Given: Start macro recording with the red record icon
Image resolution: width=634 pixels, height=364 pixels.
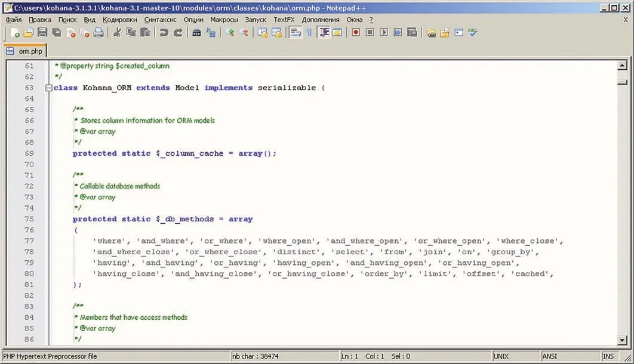Looking at the screenshot, I should (356, 33).
